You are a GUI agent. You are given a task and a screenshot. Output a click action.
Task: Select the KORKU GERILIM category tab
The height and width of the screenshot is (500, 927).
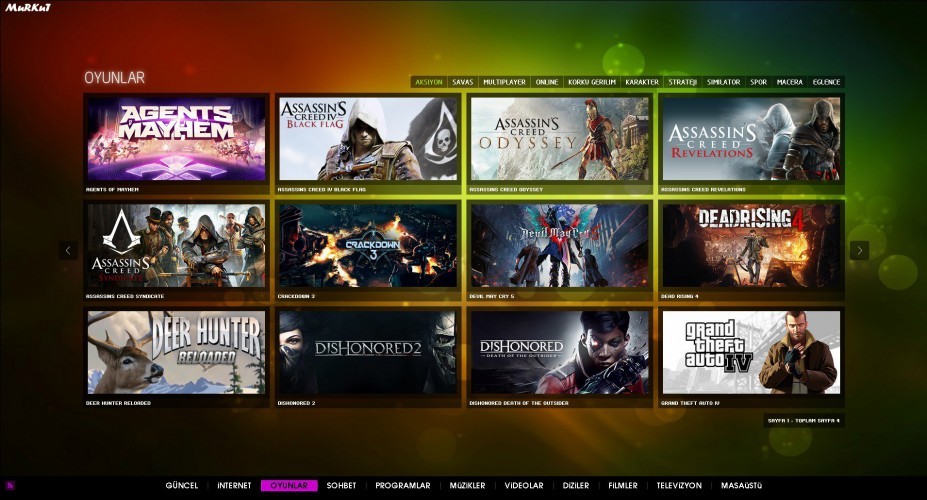point(592,82)
